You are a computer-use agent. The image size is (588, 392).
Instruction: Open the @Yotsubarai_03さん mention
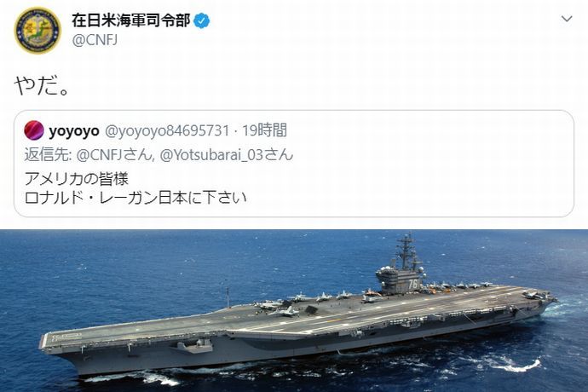coord(227,154)
